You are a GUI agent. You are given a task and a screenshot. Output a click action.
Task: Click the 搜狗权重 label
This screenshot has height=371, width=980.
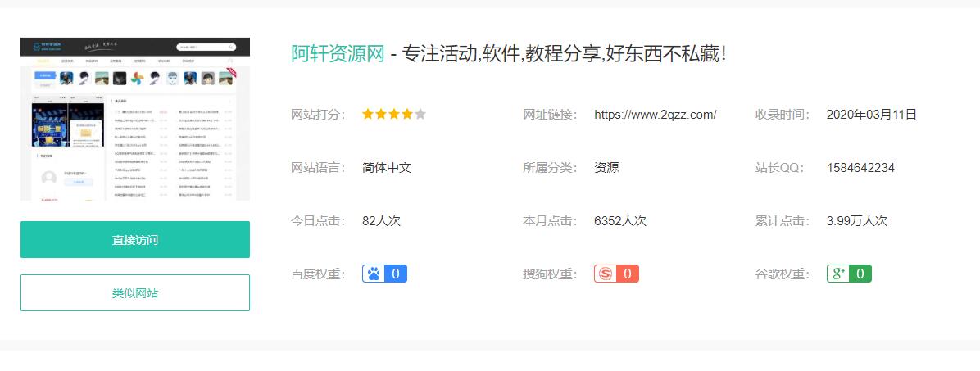(x=550, y=274)
